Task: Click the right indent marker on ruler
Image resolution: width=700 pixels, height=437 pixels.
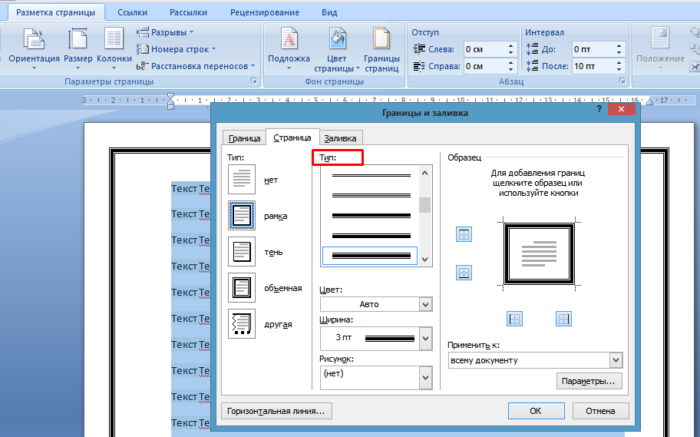Action: tap(650, 103)
